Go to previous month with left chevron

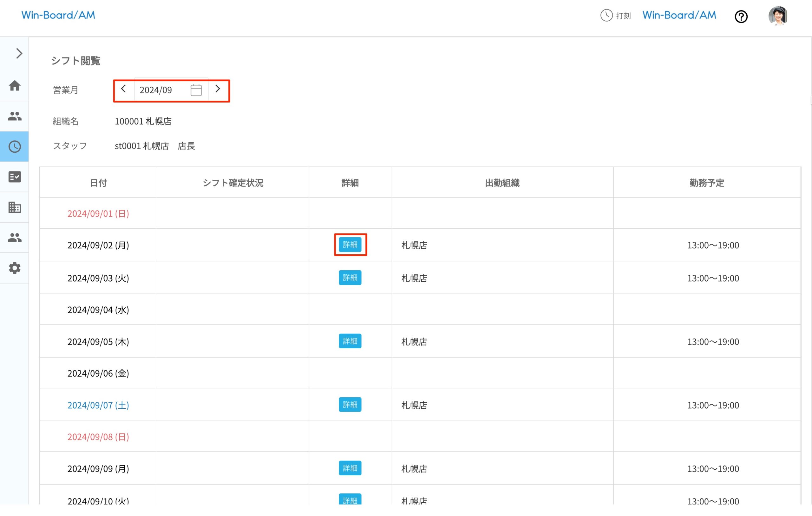pos(123,89)
